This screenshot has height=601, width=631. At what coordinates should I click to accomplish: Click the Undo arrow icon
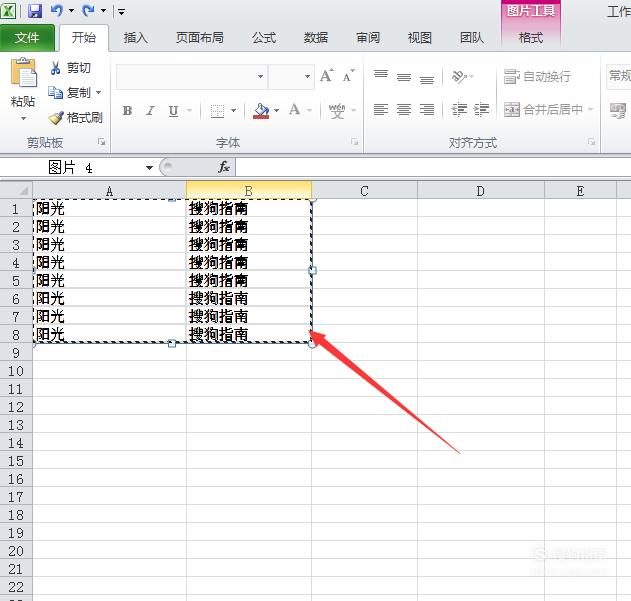click(x=57, y=10)
